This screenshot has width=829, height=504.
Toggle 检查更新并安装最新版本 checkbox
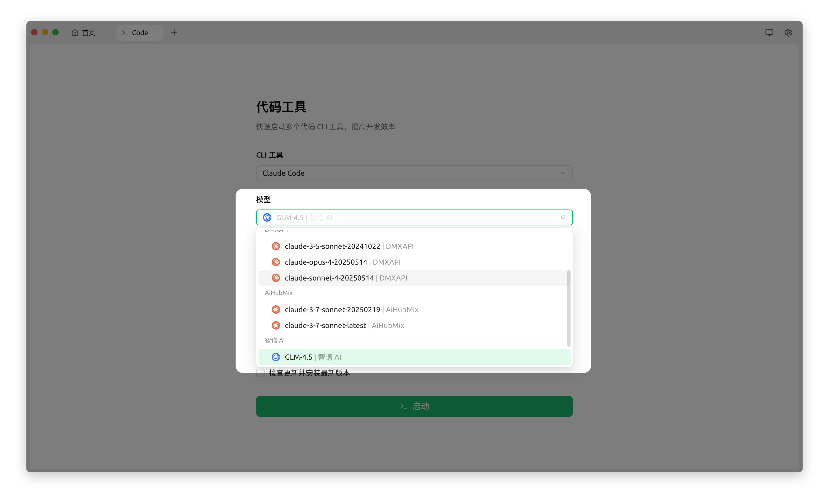(260, 373)
